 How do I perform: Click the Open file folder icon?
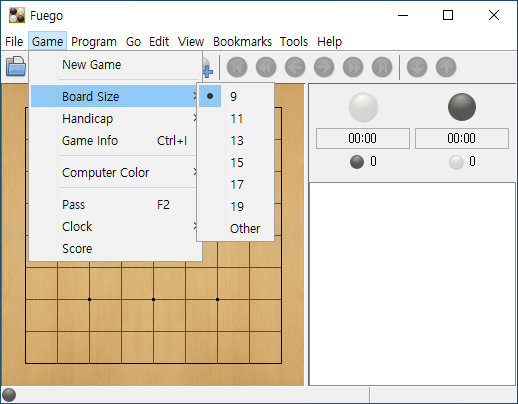point(16,66)
